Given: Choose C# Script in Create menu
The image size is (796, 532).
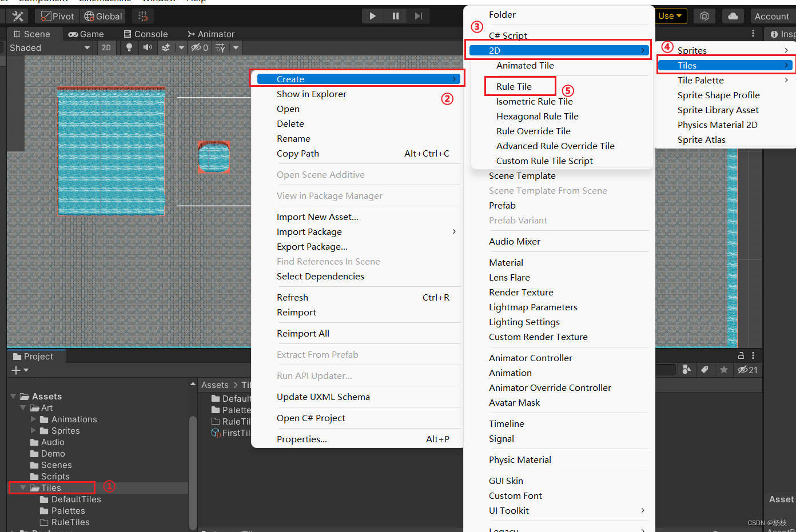Looking at the screenshot, I should 508,35.
